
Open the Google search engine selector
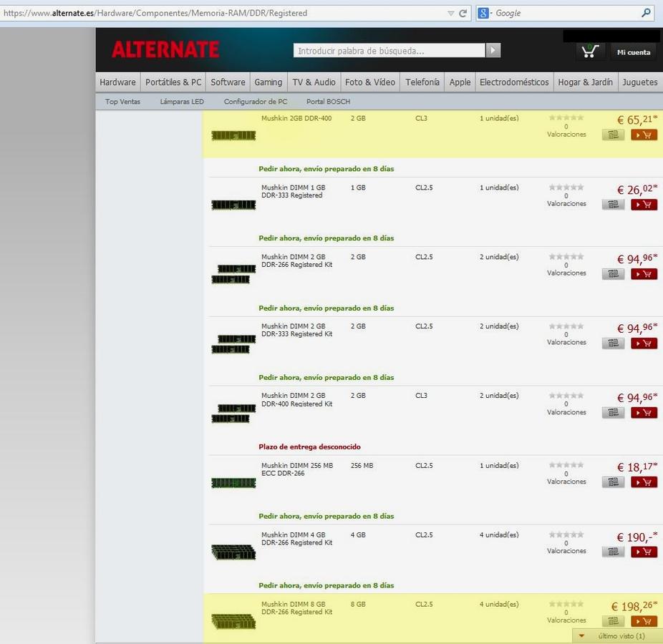(485, 13)
